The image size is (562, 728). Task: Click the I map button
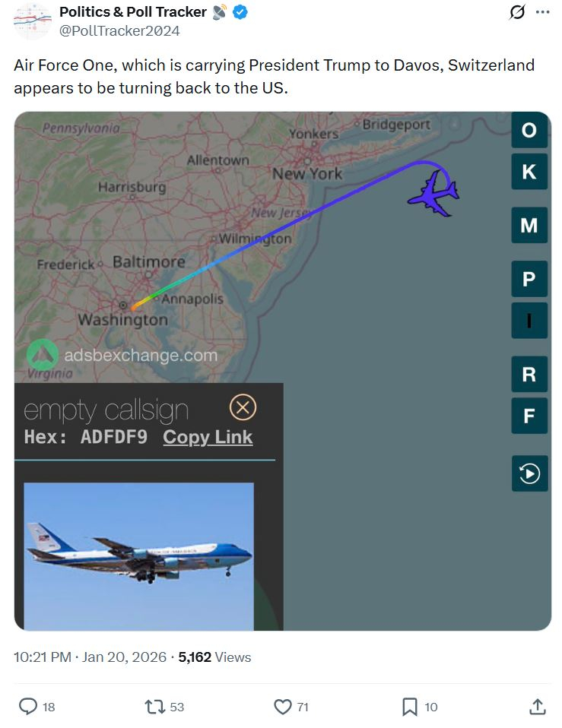pos(529,321)
